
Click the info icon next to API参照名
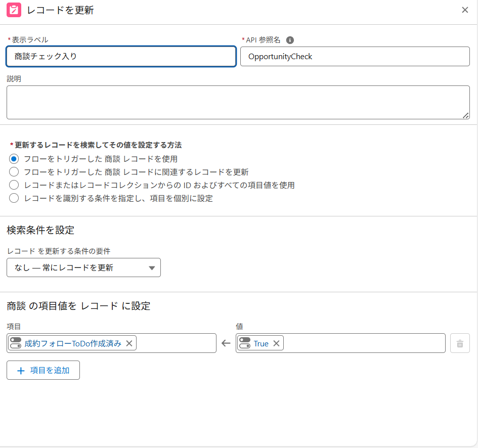coord(289,40)
